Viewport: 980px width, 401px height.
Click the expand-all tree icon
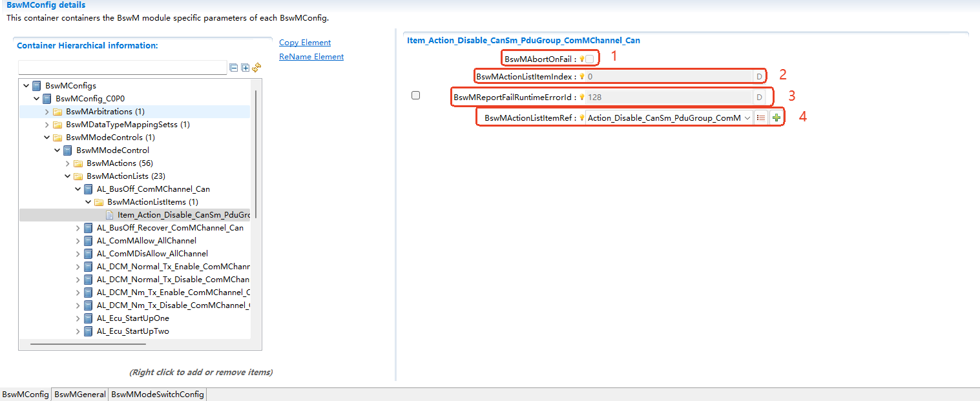coord(244,67)
